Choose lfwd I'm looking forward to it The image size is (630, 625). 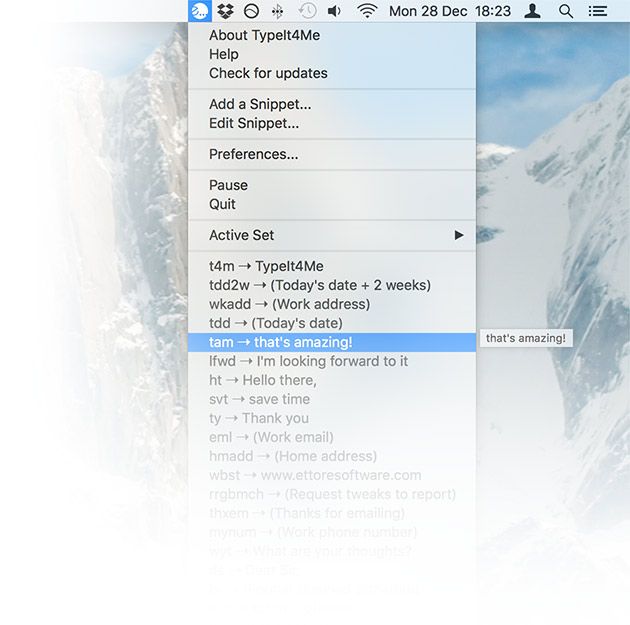pyautogui.click(x=332, y=361)
